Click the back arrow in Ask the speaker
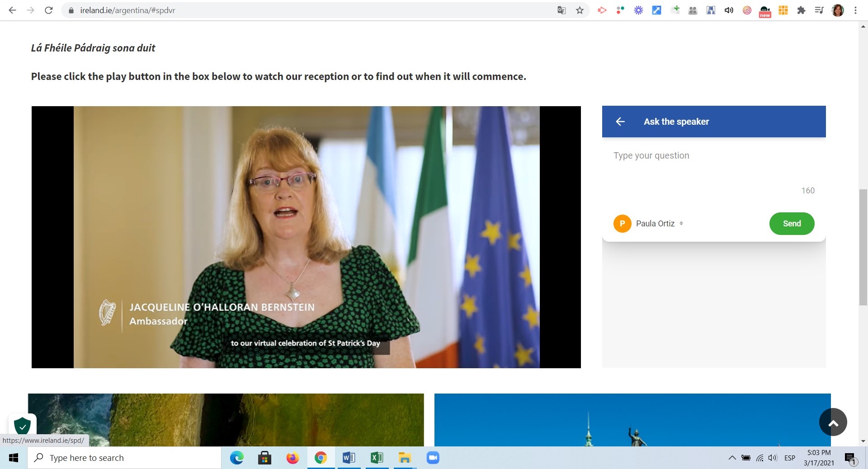 pos(620,122)
